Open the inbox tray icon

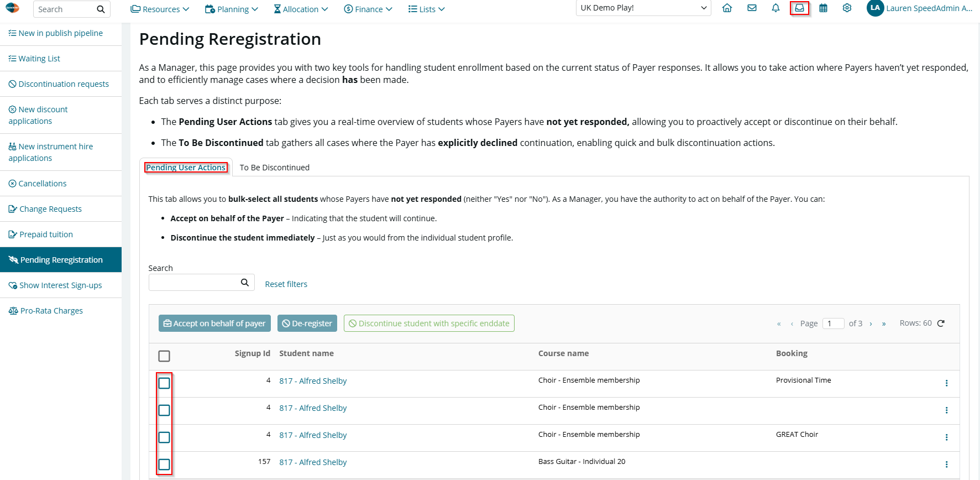(799, 8)
